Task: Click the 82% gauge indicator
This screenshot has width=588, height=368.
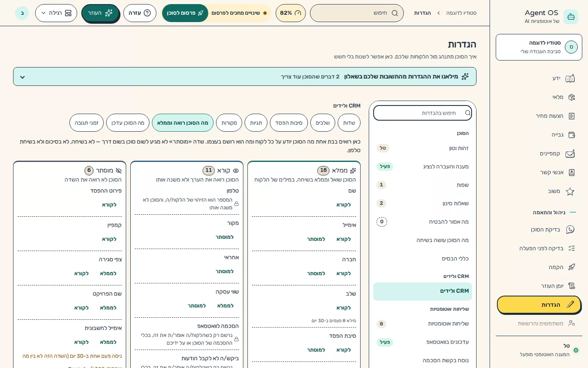Action: [x=291, y=13]
